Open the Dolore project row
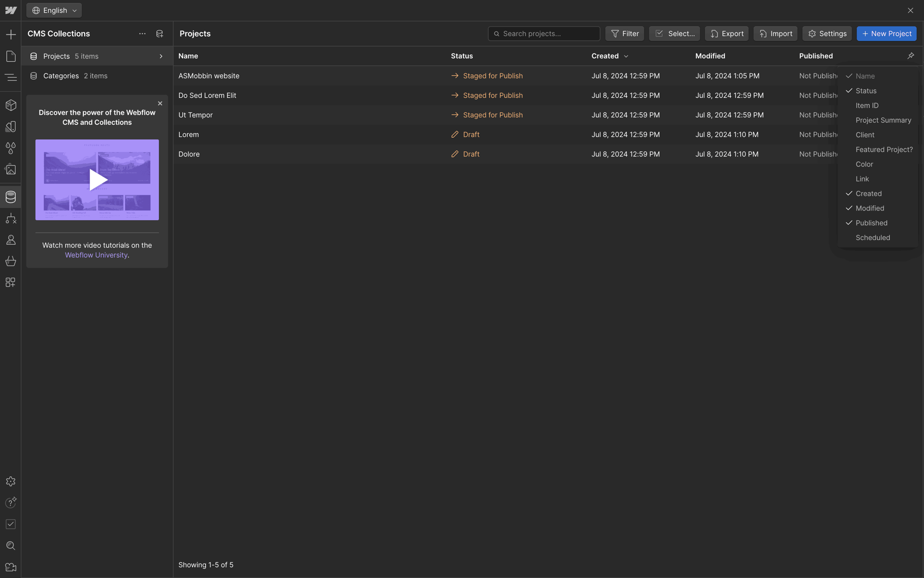Screen dimensions: 924x578 pyautogui.click(x=505, y=154)
